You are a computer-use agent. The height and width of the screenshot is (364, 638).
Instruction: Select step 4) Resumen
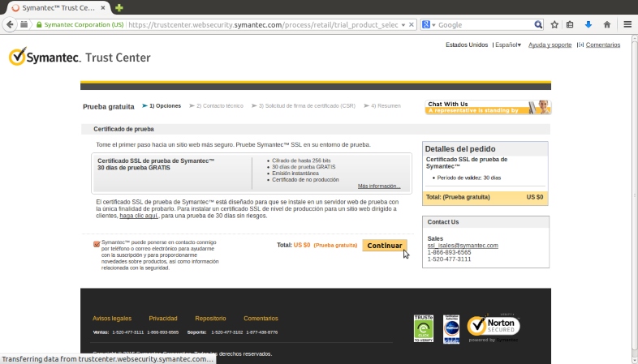[386, 105]
